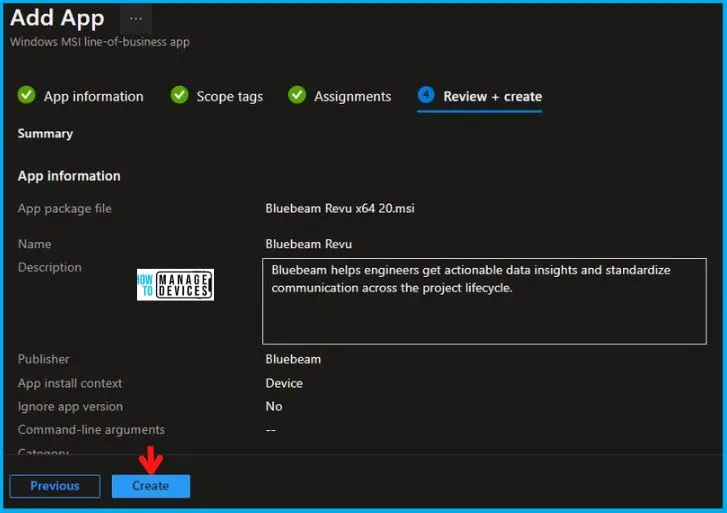Screen dimensions: 727x513
Task: Click the 'Description' field label
Action: 50,268
